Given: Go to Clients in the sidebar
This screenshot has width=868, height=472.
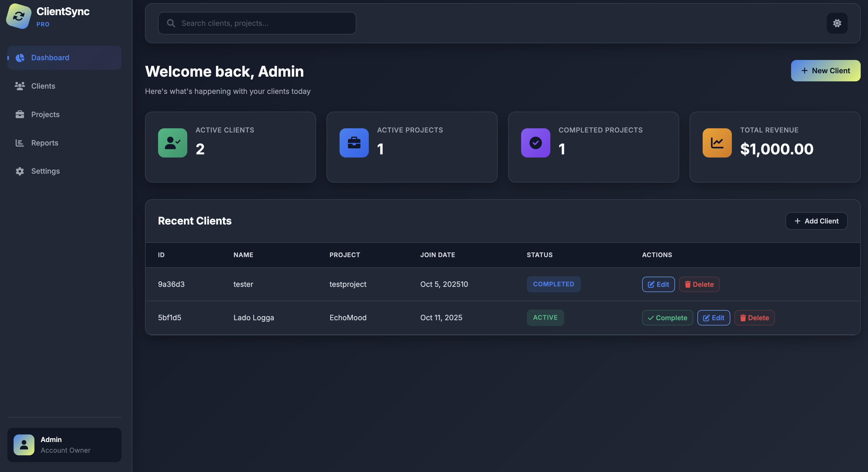Looking at the screenshot, I should [x=43, y=86].
